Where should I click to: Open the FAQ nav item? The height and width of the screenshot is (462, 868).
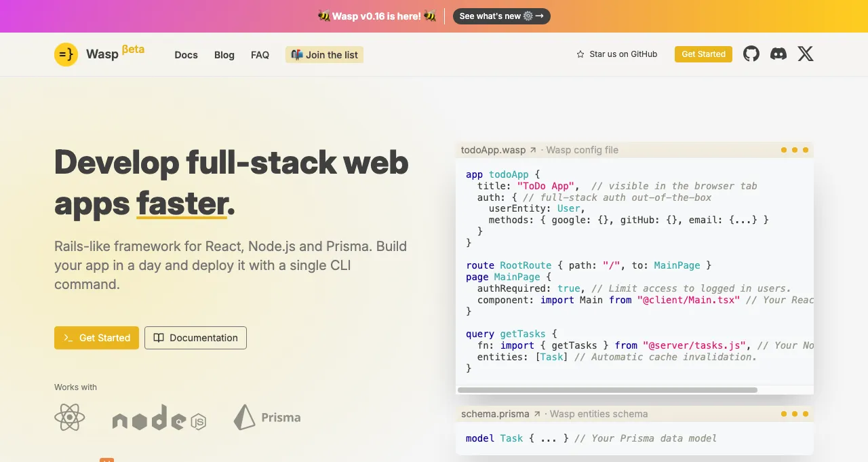260,55
